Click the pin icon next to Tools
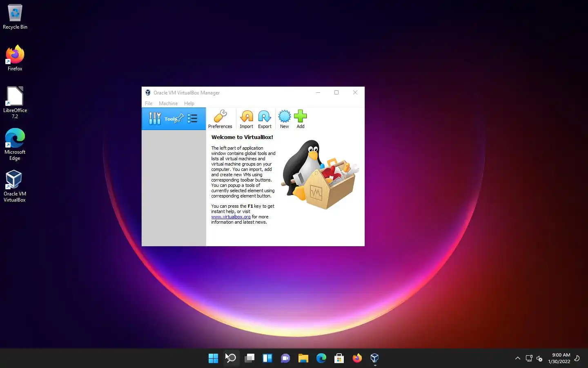The image size is (588, 368). pos(179,119)
